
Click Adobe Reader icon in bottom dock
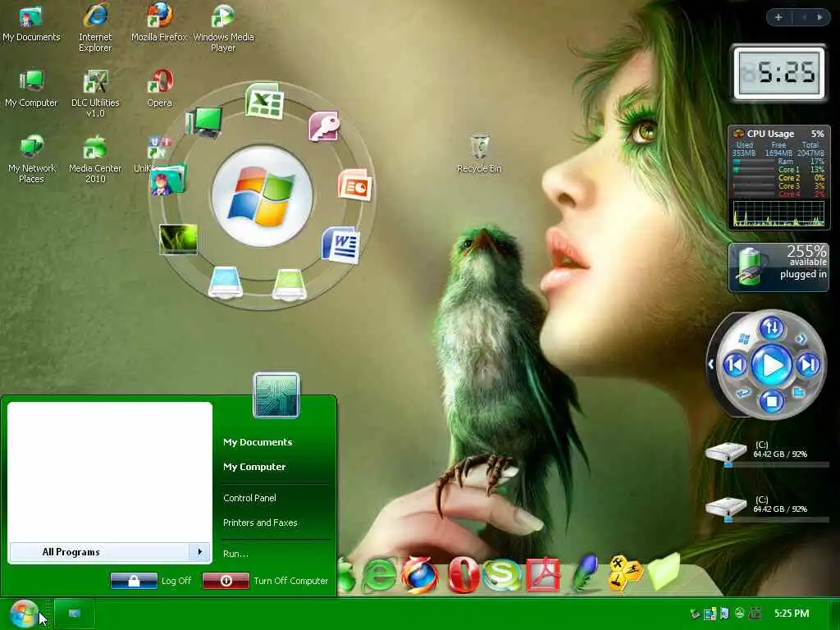tap(544, 575)
